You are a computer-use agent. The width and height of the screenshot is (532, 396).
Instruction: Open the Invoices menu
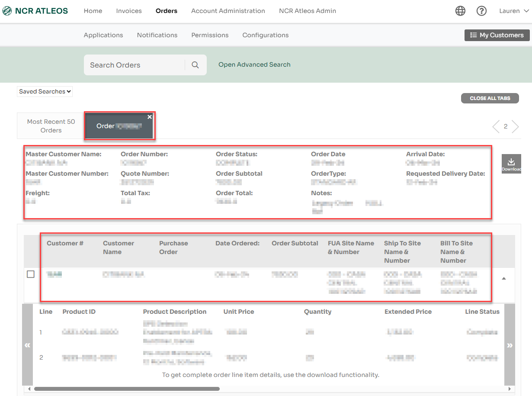point(129,11)
